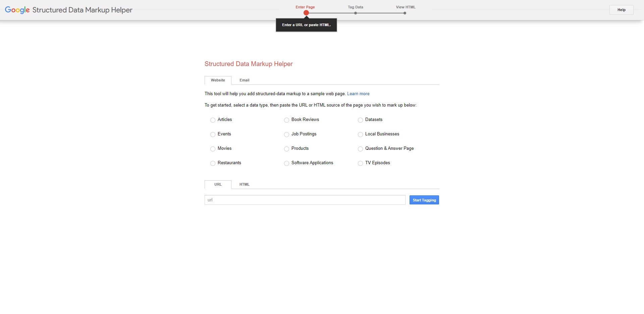Switch to the Website tab
644x314 pixels.
(218, 80)
